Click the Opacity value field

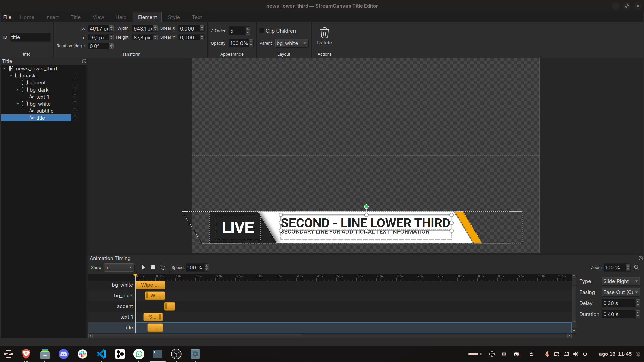tap(239, 43)
